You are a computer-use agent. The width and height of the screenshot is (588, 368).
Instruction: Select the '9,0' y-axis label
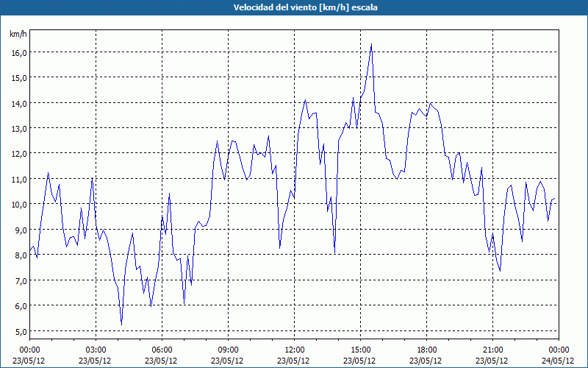click(x=21, y=230)
